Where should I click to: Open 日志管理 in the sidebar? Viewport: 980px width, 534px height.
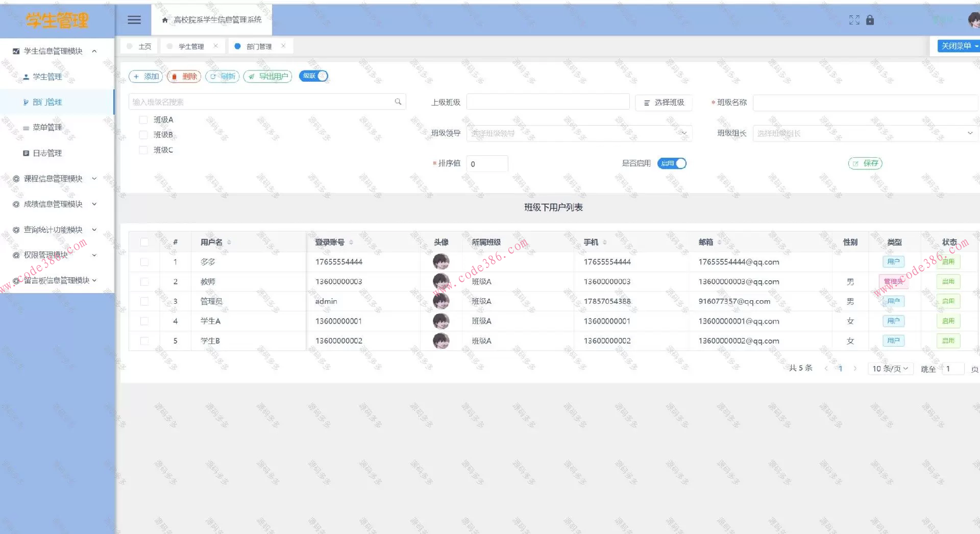57,153
